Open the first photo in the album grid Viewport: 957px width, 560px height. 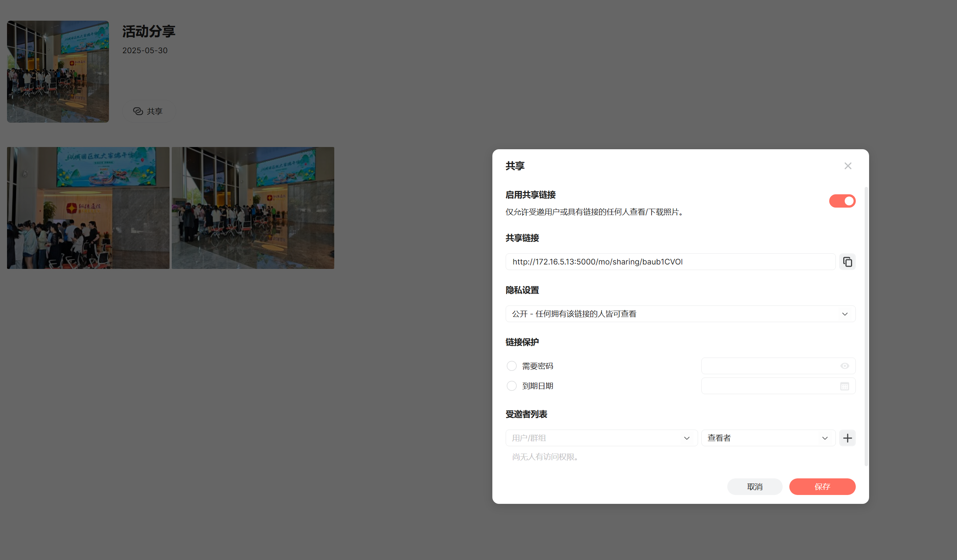click(x=88, y=208)
